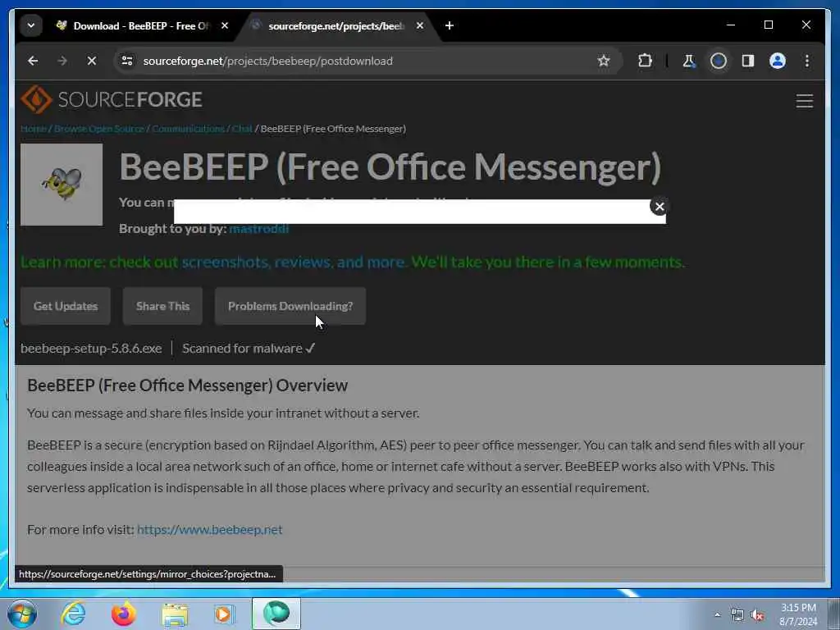
Task: Open the SourceForge hamburger menu
Action: pyautogui.click(x=804, y=101)
